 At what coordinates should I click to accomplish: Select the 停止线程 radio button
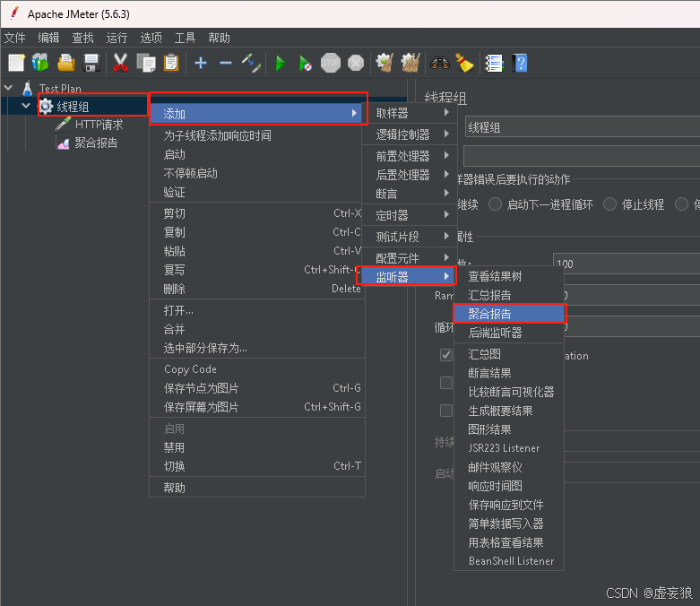pyautogui.click(x=609, y=204)
